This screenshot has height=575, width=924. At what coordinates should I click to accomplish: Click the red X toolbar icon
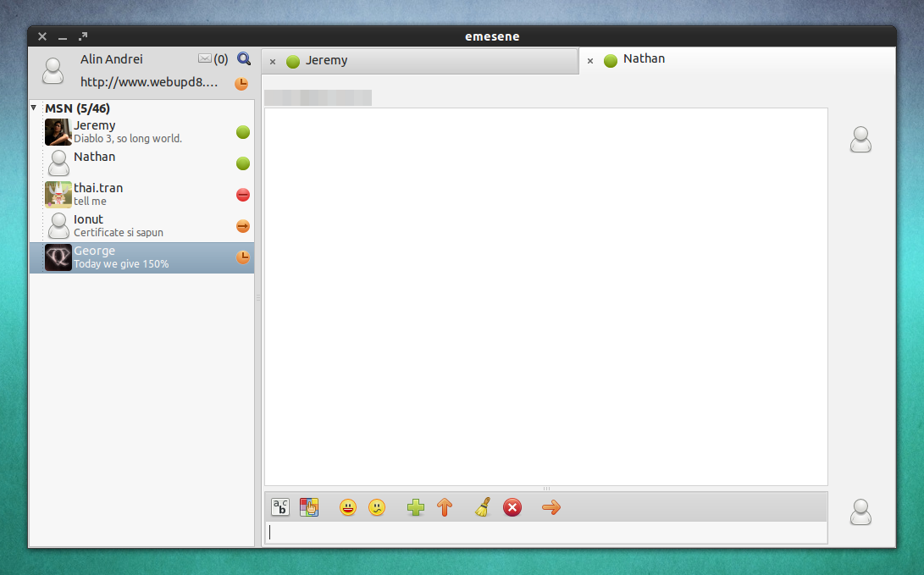[512, 507]
